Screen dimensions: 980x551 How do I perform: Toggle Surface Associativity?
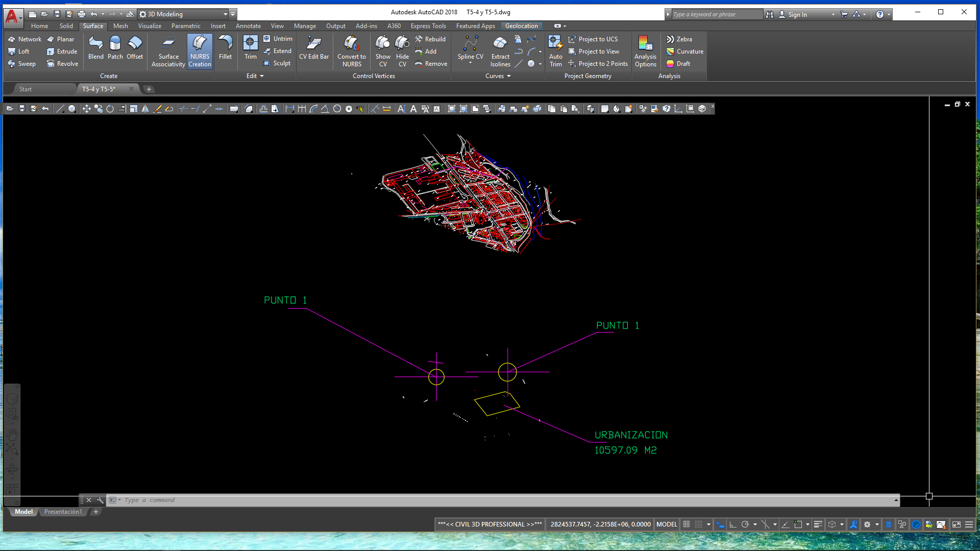click(x=167, y=51)
